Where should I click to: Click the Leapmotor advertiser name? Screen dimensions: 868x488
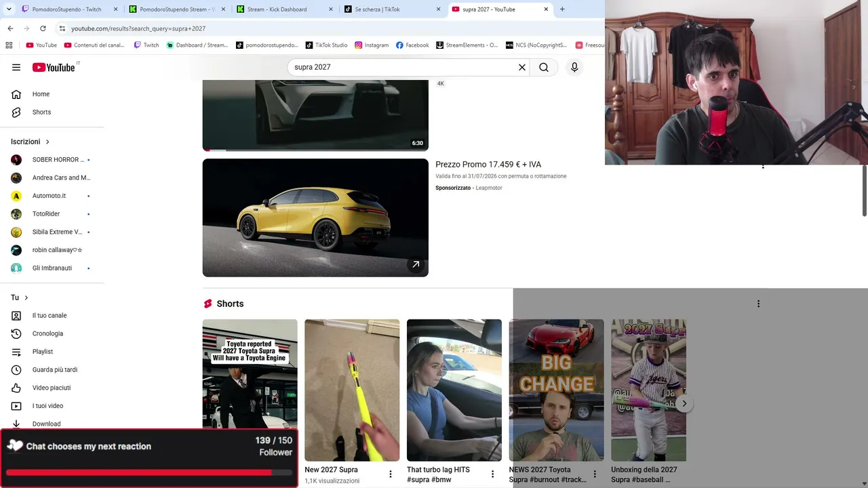pyautogui.click(x=489, y=188)
